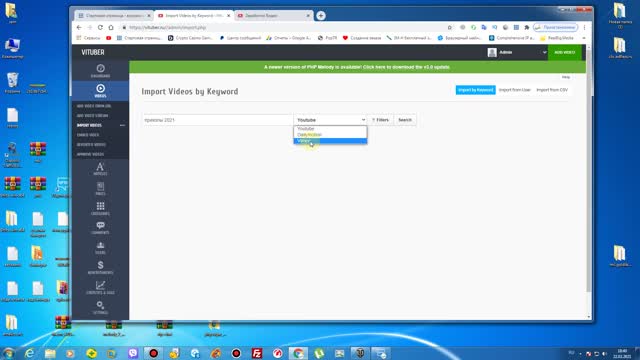Open the Articles section in sidebar
Image resolution: width=640 pixels, height=360 pixels.
(100, 169)
